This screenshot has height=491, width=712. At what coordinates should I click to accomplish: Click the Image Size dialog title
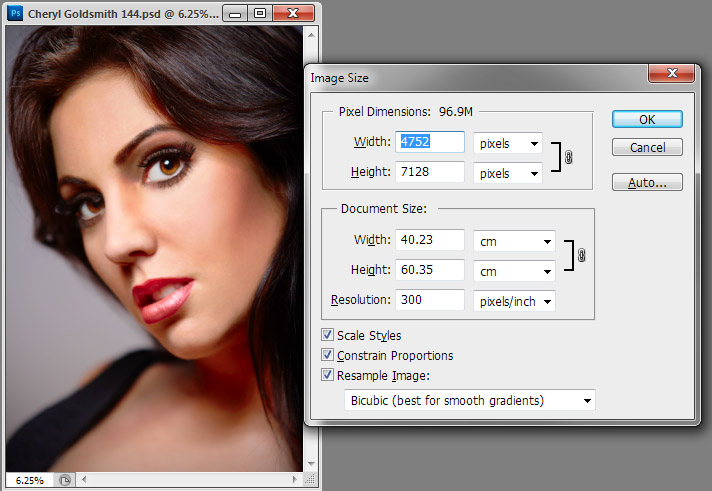(x=339, y=78)
